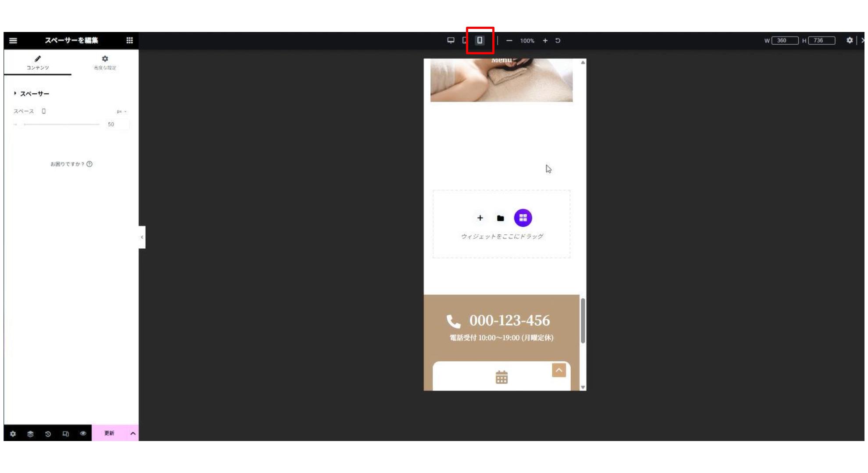
Task: Select mobile preview mode icon
Action: tap(480, 40)
